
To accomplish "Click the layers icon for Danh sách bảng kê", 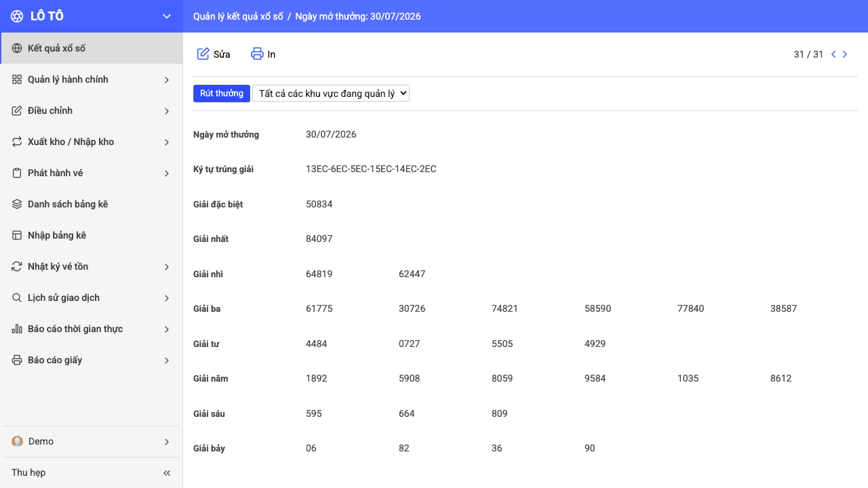I will [17, 205].
